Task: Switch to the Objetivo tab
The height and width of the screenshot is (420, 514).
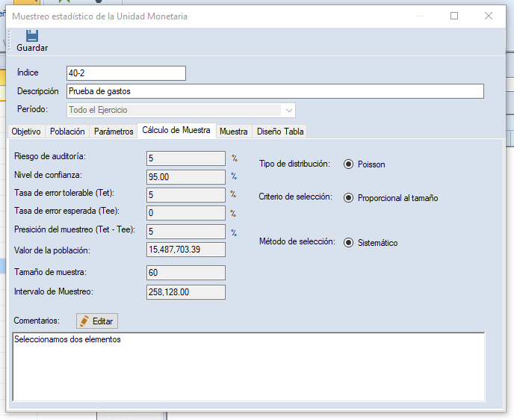Action: pos(26,132)
